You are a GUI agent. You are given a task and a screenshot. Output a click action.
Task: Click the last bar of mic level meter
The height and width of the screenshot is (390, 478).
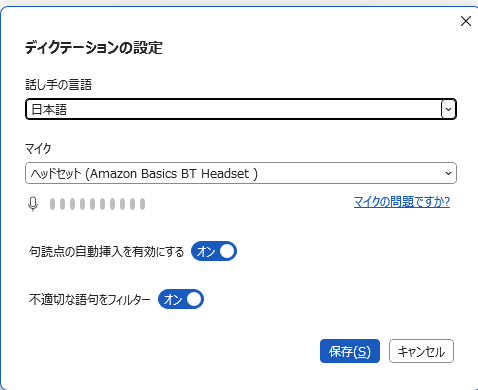(x=142, y=204)
